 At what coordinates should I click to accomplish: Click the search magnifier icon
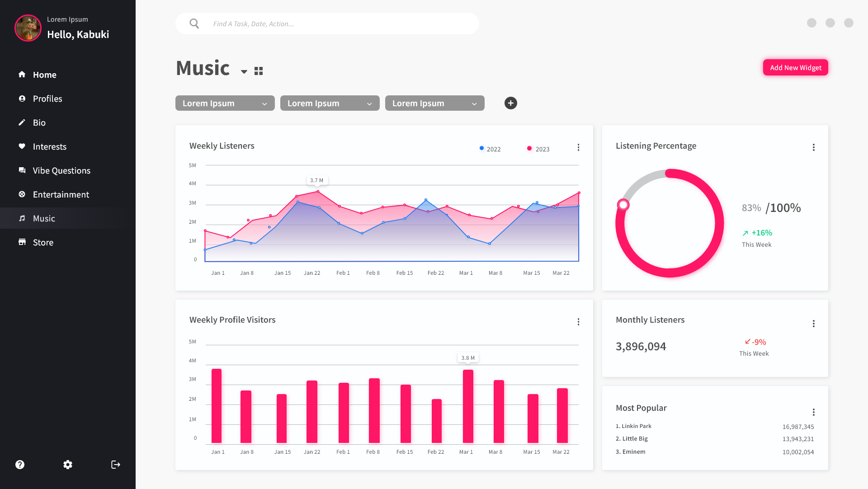coord(194,24)
